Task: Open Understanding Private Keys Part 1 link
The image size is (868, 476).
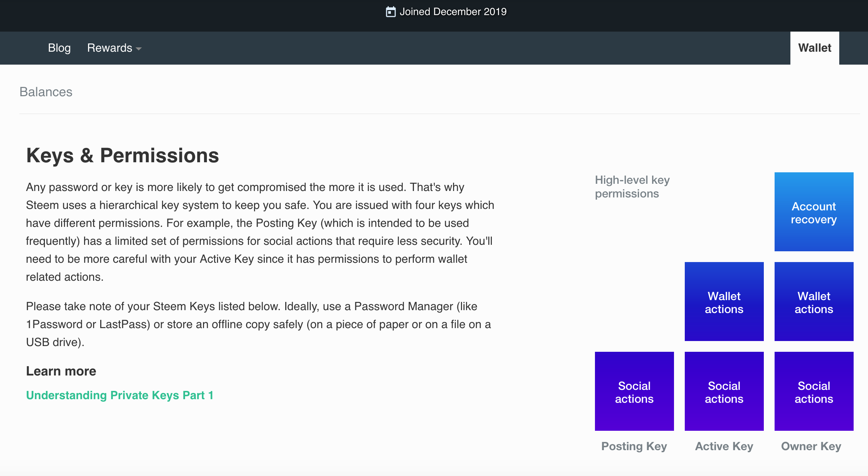Action: point(120,395)
